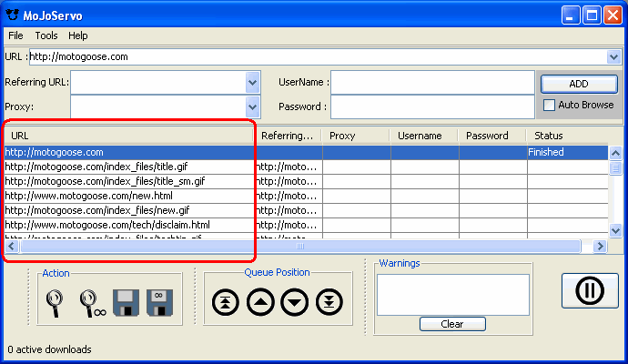The height and width of the screenshot is (364, 628).
Task: Click the magnifier with infinity icon
Action: (91, 301)
